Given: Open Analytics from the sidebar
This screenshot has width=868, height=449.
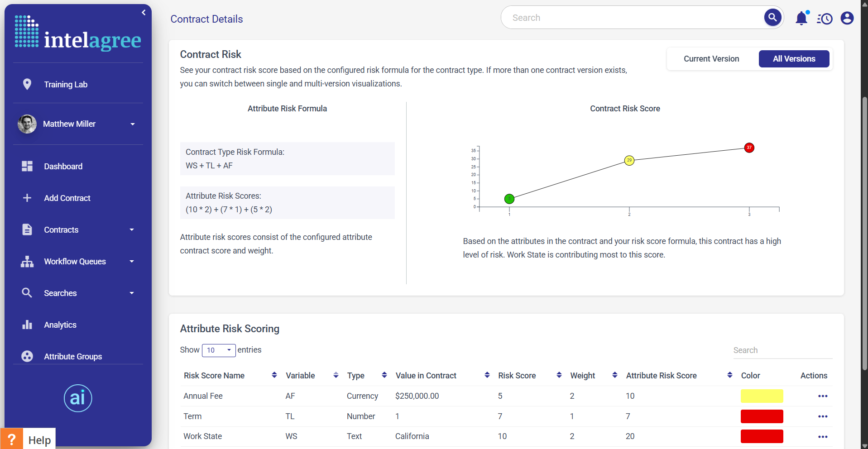Looking at the screenshot, I should click(x=60, y=325).
